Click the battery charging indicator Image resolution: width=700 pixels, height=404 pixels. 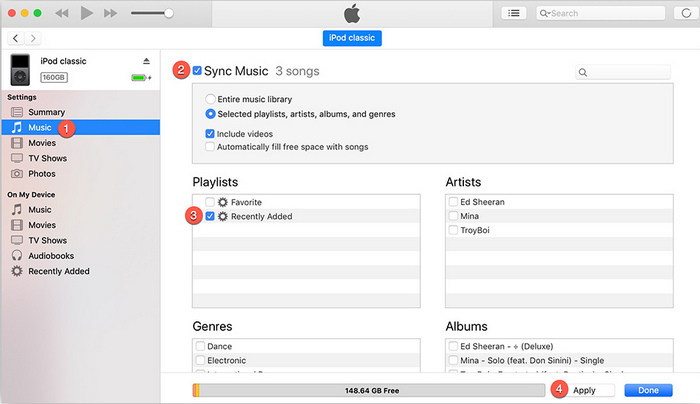[x=141, y=78]
